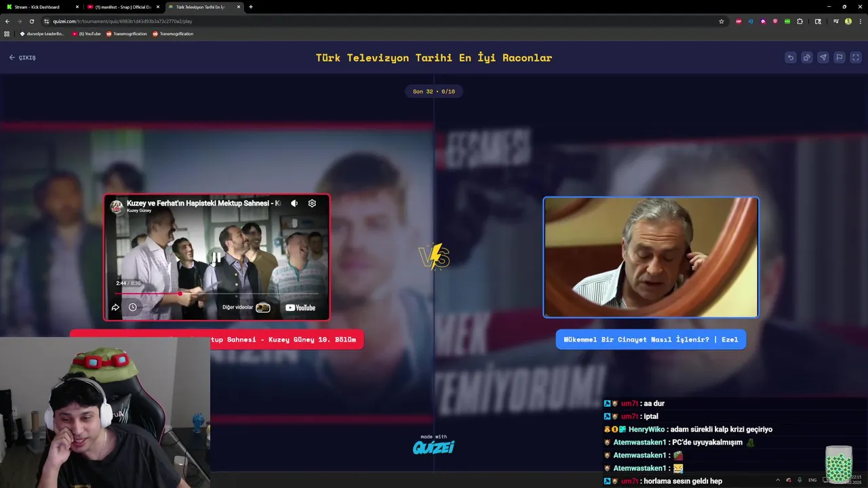Open the apps grid in bookmarks bar
868x488 pixels.
click(x=7, y=33)
